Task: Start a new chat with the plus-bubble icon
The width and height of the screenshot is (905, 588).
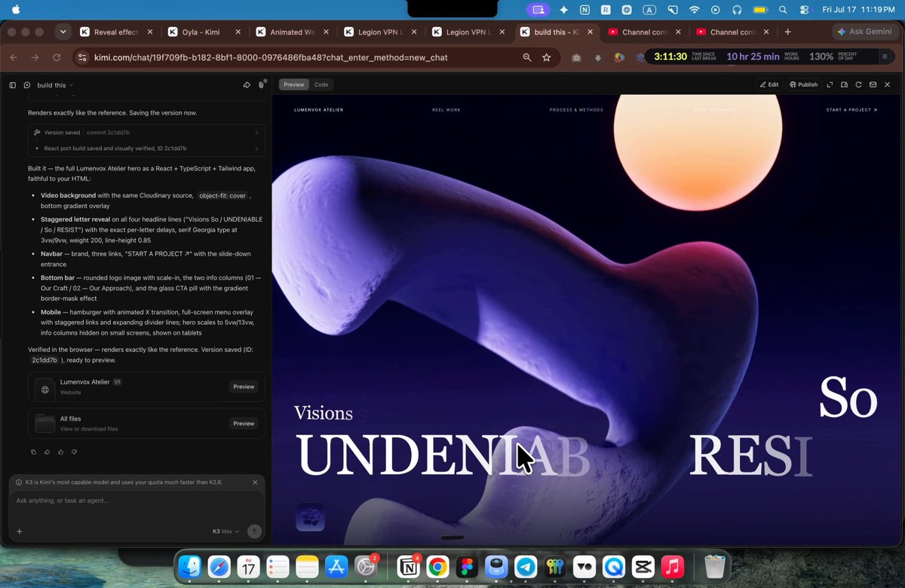Action: 27,85
